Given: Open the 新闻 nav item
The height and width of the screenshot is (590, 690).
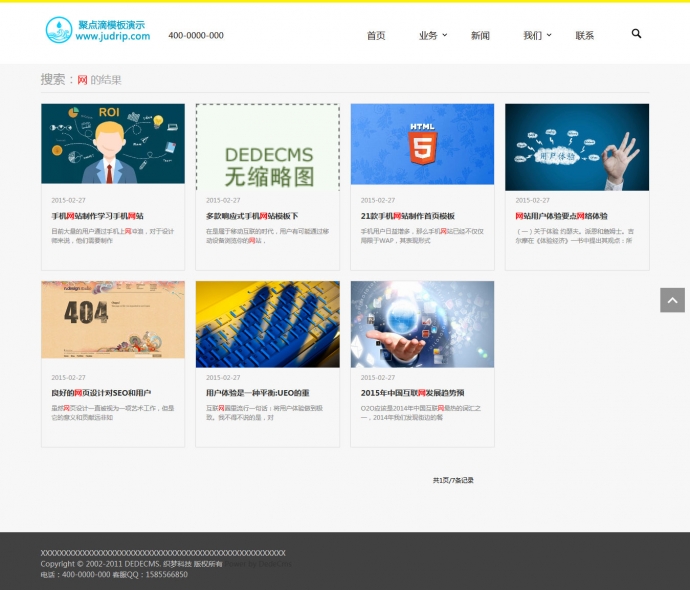Looking at the screenshot, I should tap(480, 36).
